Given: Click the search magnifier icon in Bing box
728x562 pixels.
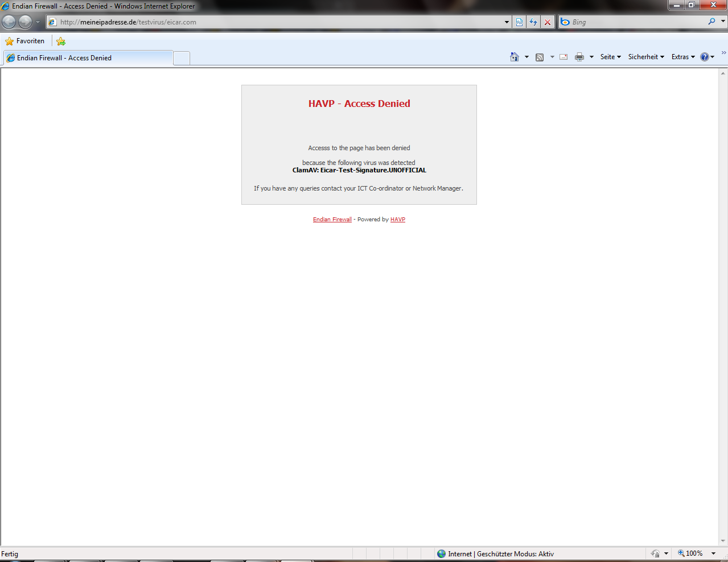Looking at the screenshot, I should [711, 22].
